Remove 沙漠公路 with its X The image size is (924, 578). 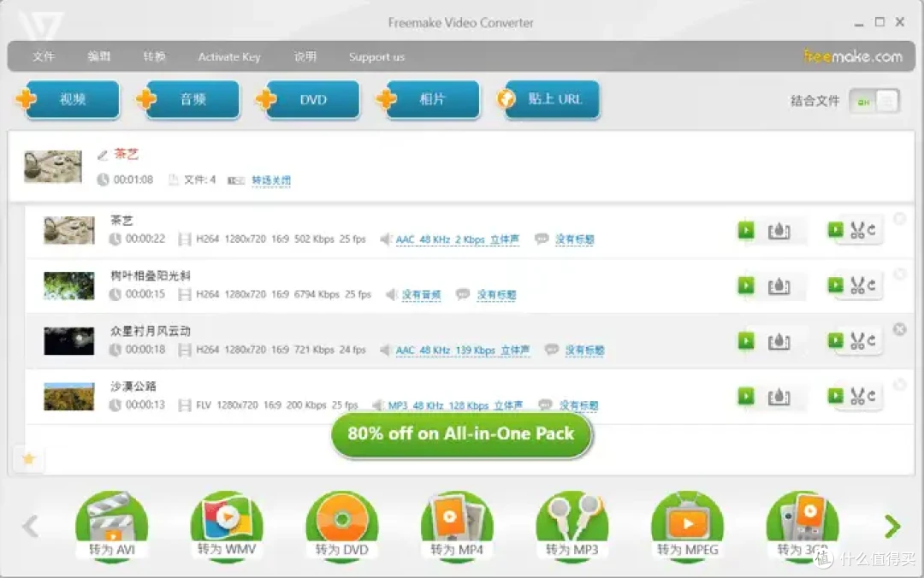click(x=900, y=385)
